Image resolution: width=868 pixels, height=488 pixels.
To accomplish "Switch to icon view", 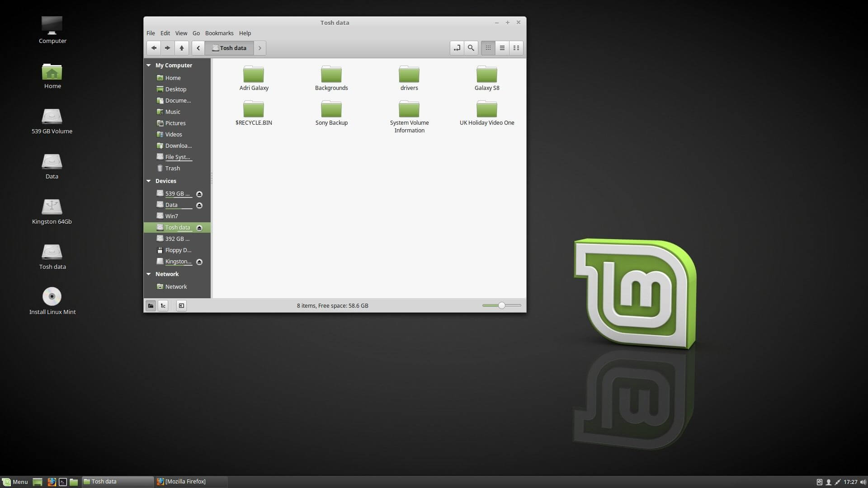I will 488,48.
